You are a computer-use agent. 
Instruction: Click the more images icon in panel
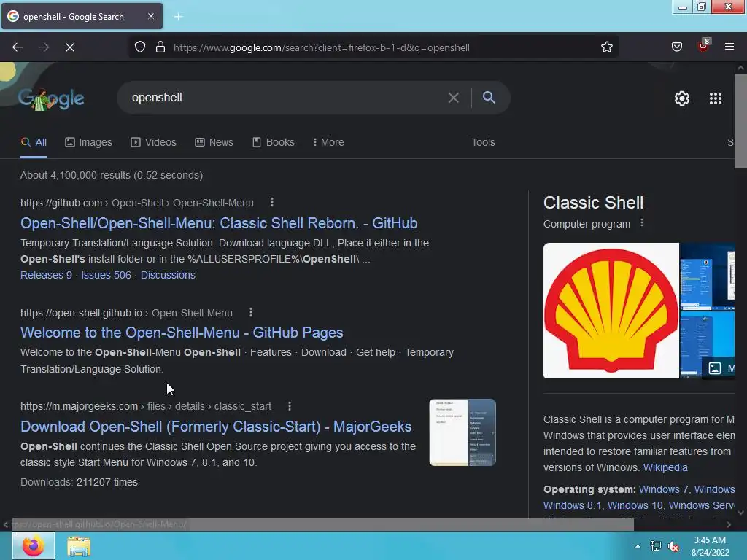click(x=715, y=368)
